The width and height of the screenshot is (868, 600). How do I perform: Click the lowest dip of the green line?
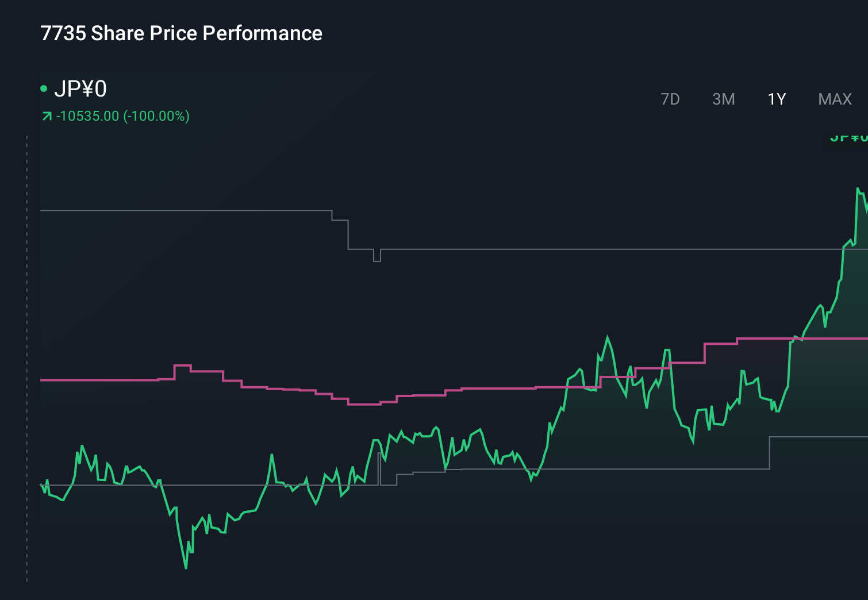tap(185, 568)
